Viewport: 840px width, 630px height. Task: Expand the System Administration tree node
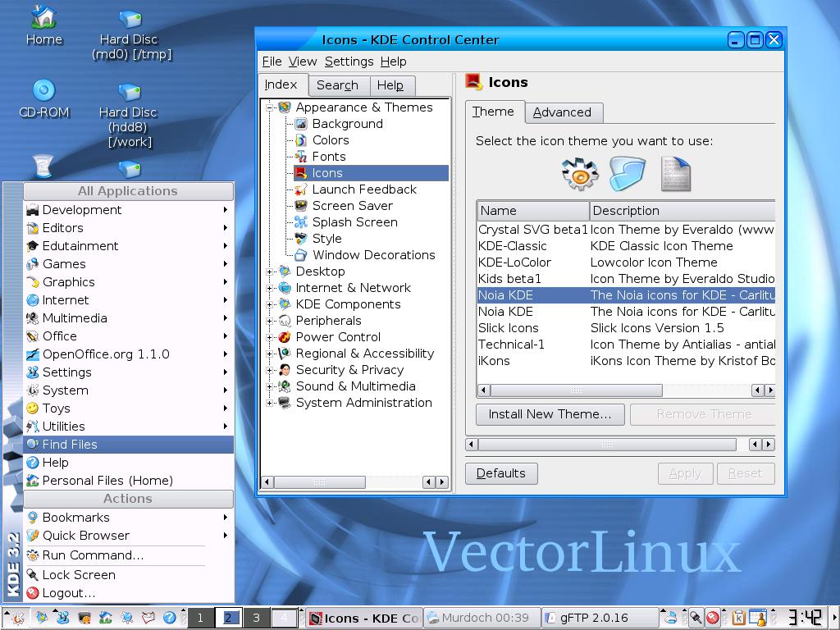click(270, 403)
